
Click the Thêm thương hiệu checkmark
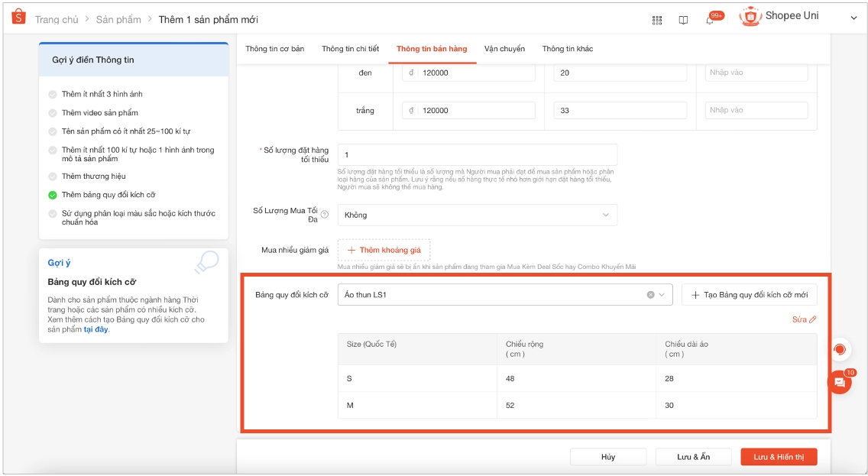tap(53, 176)
